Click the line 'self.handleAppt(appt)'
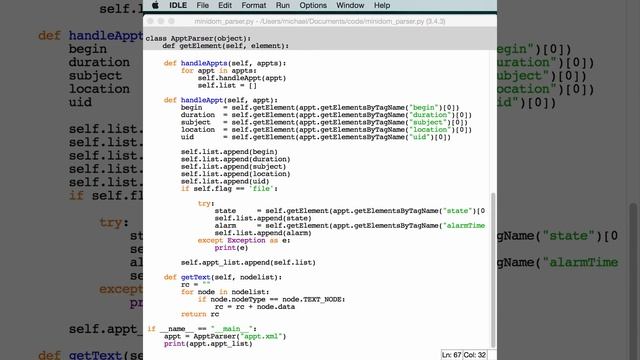Screen dimensions: 640x360 pos(242,78)
